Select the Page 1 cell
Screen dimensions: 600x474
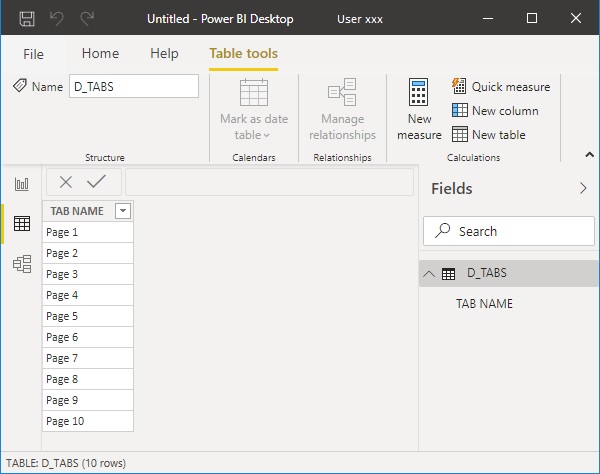pyautogui.click(x=88, y=232)
